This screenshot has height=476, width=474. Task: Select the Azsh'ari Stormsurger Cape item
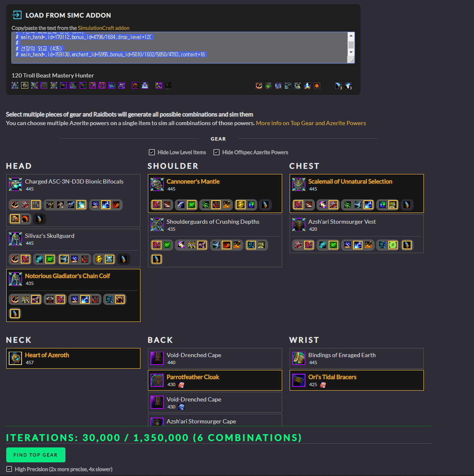pos(215,420)
